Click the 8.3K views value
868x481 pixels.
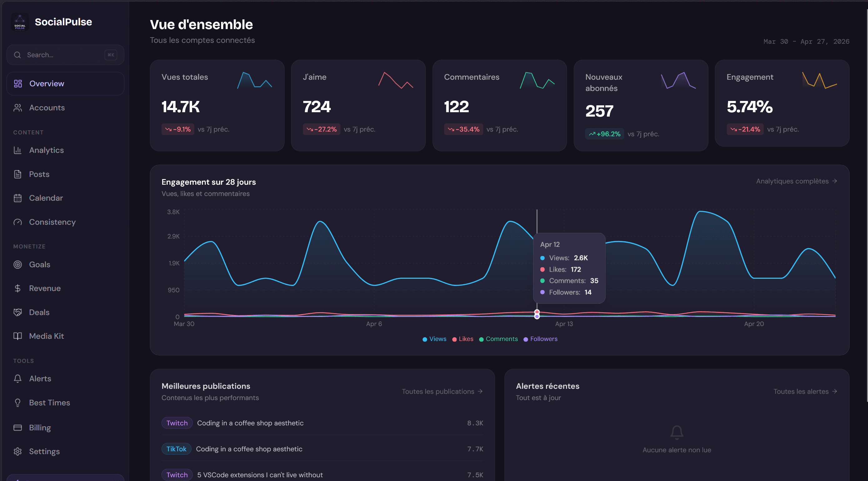(x=475, y=423)
